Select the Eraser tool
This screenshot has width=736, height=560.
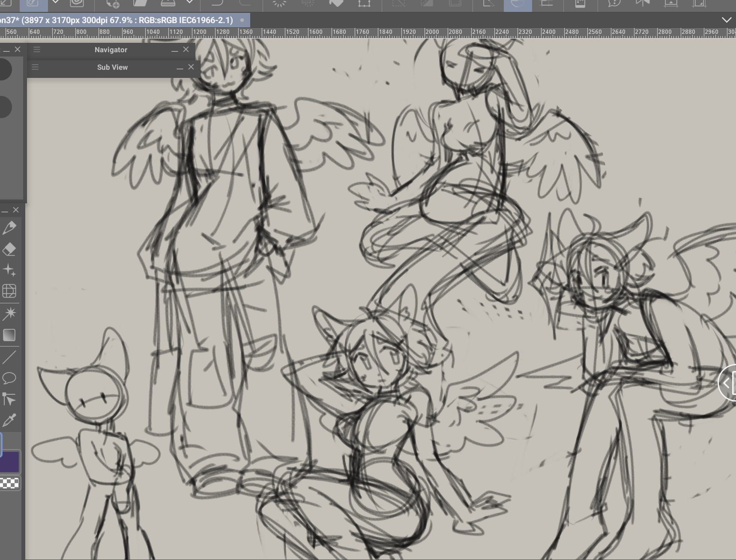coord(9,249)
